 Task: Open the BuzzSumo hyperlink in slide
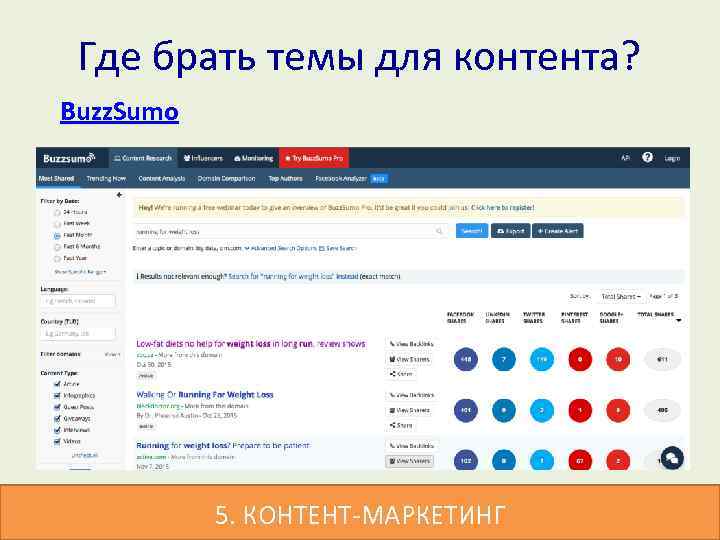coord(119,112)
